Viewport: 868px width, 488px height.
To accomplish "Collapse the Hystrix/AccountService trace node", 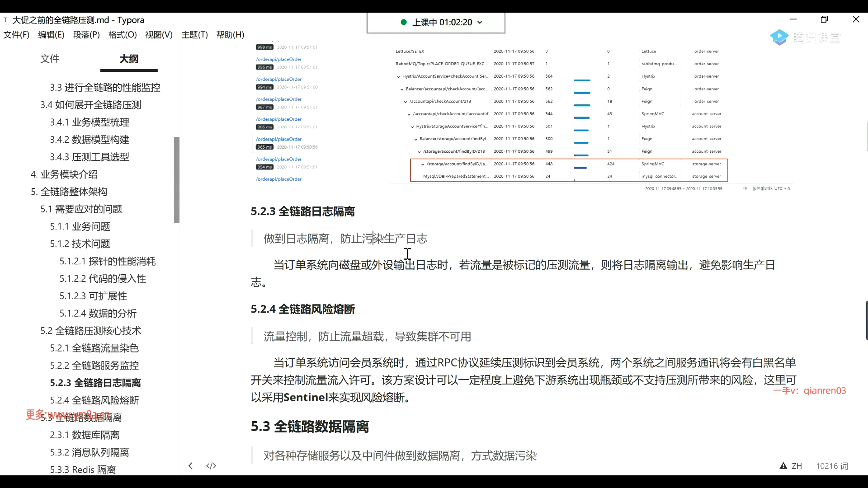I will tap(398, 77).
